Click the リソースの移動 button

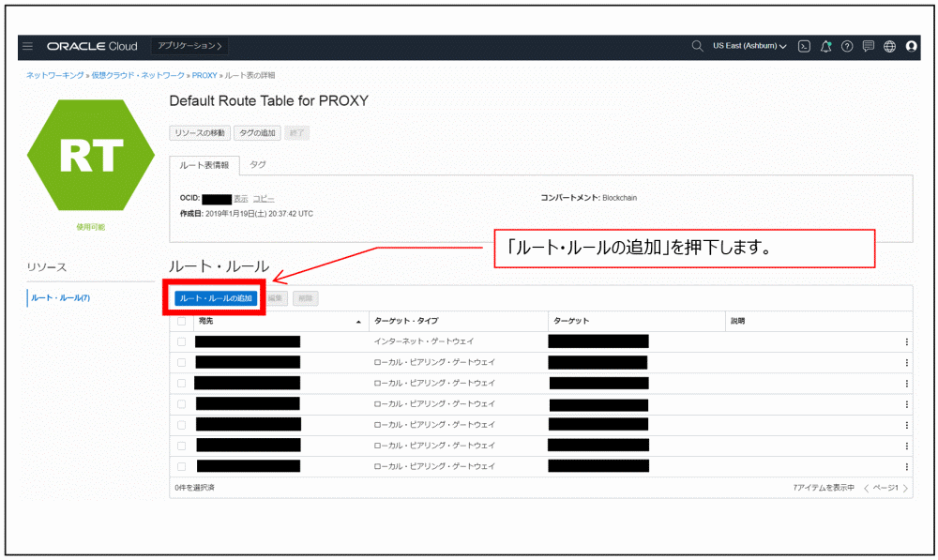pyautogui.click(x=200, y=133)
